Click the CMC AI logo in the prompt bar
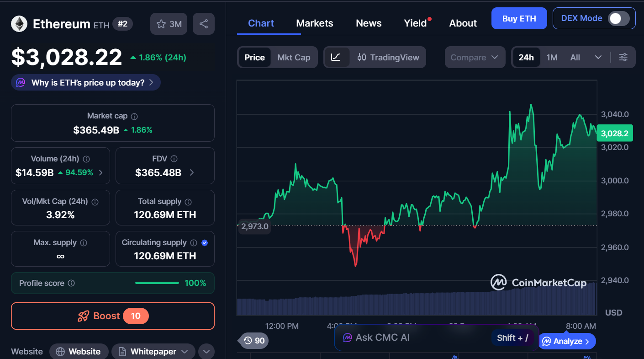Viewport: 644px width, 359px height. pyautogui.click(x=348, y=337)
